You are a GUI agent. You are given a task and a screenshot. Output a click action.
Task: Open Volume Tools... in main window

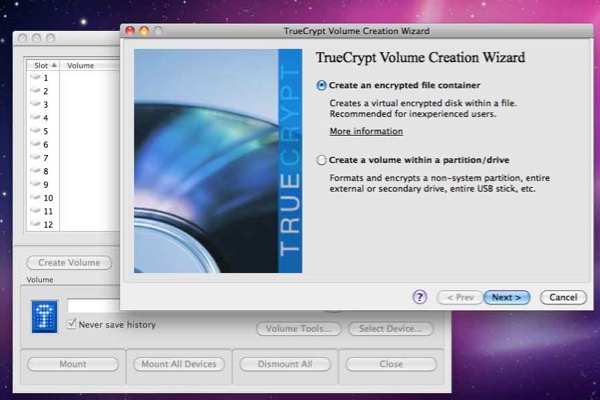pyautogui.click(x=299, y=329)
